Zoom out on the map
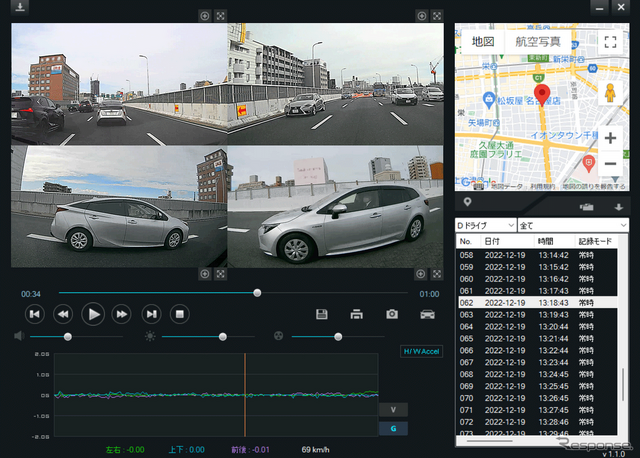 click(x=610, y=164)
